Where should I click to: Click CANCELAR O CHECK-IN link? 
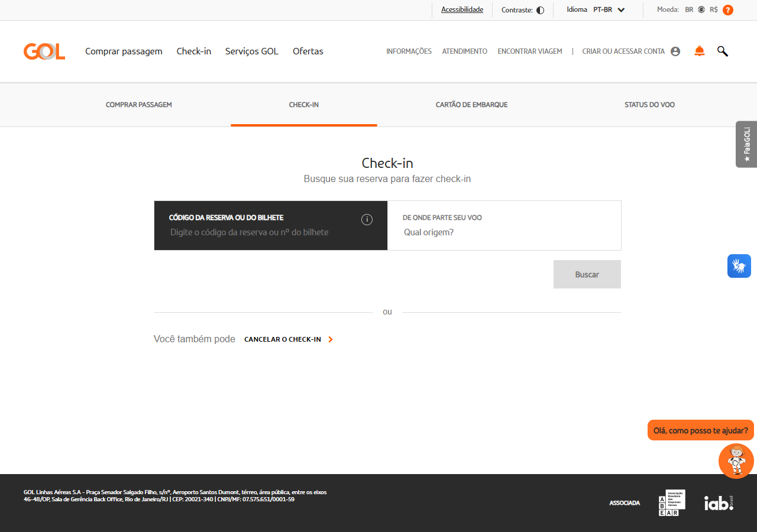(283, 339)
